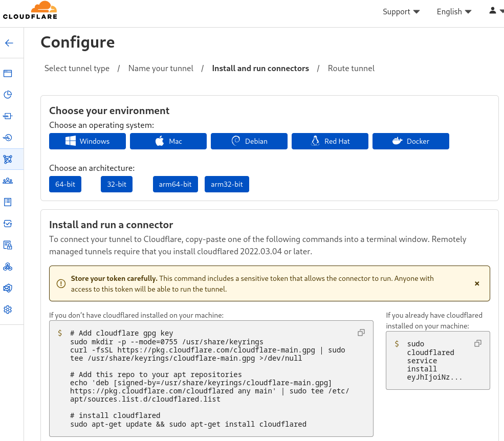Select Docker environment
Viewport: 504px width, 441px height.
click(411, 141)
